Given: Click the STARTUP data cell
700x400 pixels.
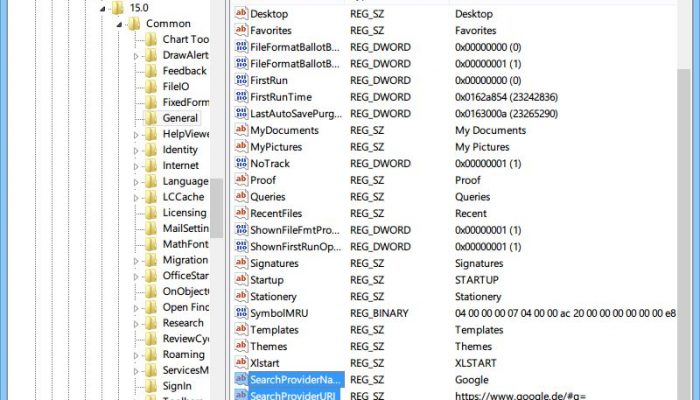Looking at the screenshot, I should pyautogui.click(x=476, y=280).
